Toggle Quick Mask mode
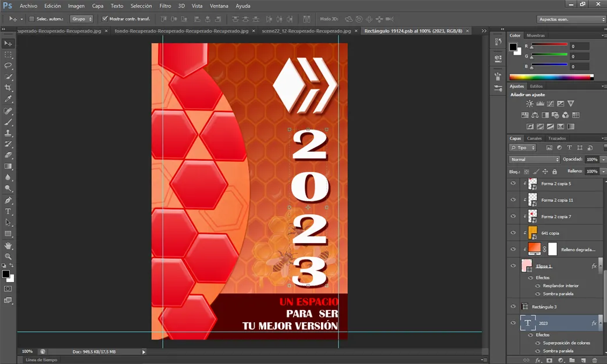The image size is (607, 364). click(x=8, y=289)
